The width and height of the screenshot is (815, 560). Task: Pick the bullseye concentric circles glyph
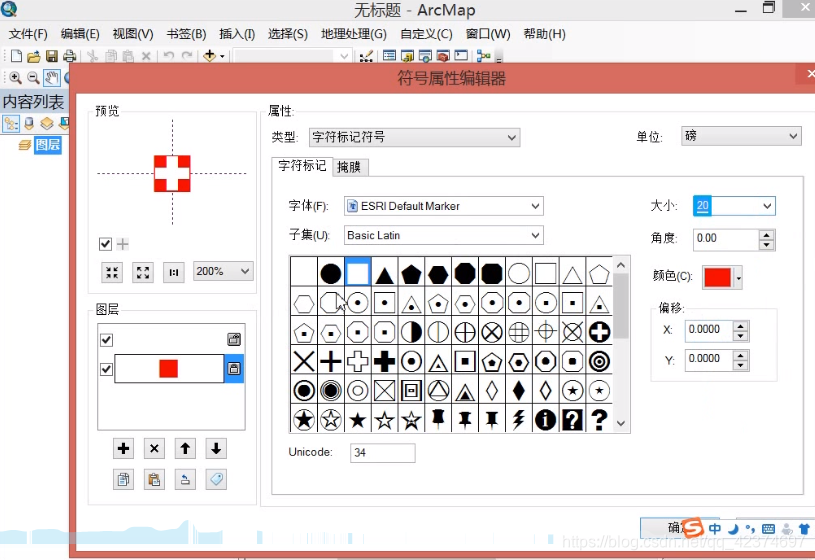pyautogui.click(x=599, y=361)
